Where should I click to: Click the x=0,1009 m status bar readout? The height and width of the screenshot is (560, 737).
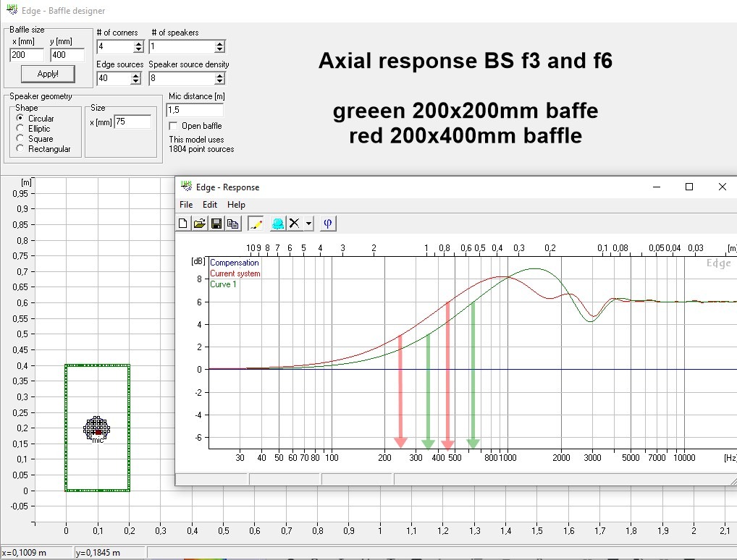tap(25, 553)
